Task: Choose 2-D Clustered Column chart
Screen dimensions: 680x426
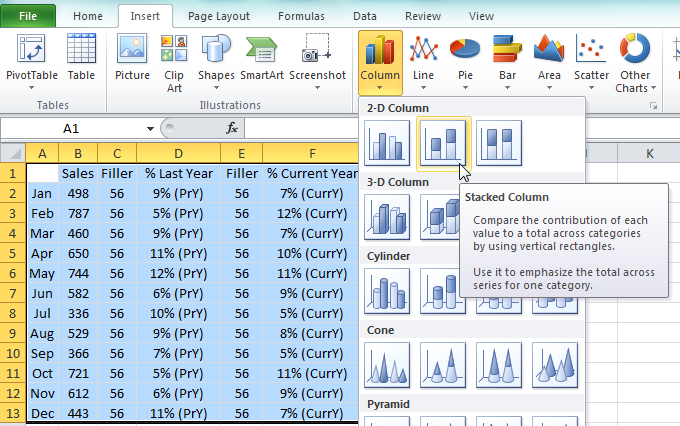Action: (387, 143)
